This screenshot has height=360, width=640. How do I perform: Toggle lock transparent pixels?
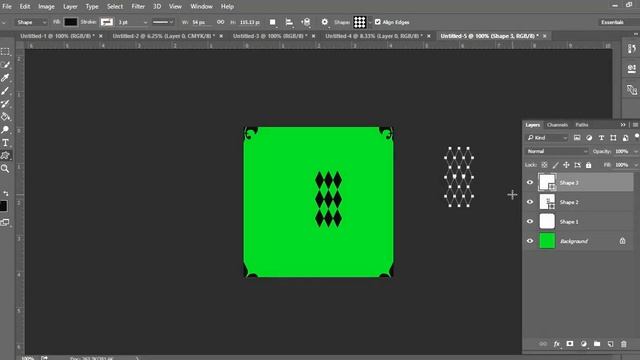click(544, 165)
